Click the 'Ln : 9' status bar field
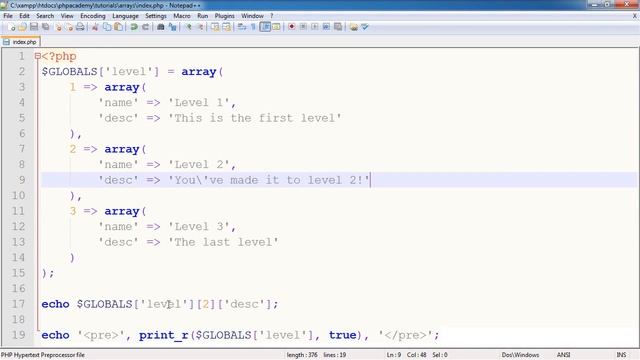 (393, 355)
